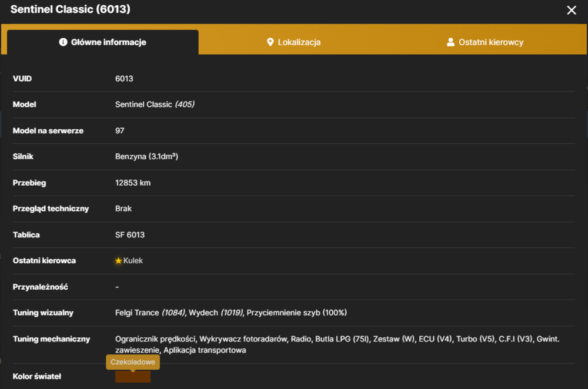Click the map pin icon for Lokalizacja
Image resolution: width=588 pixels, height=389 pixels.
[270, 42]
